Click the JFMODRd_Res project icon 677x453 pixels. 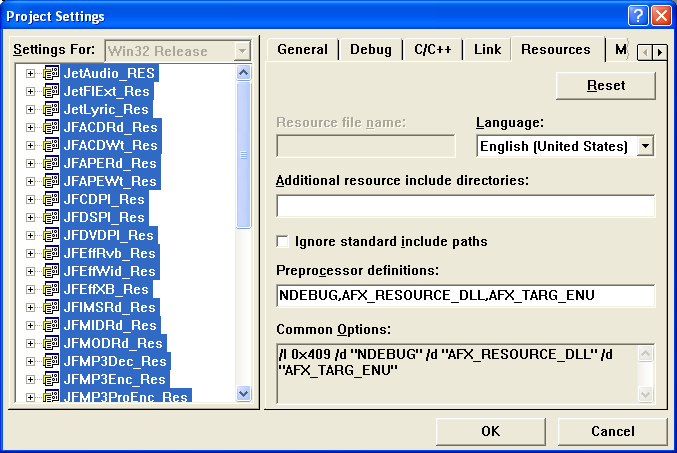point(51,343)
